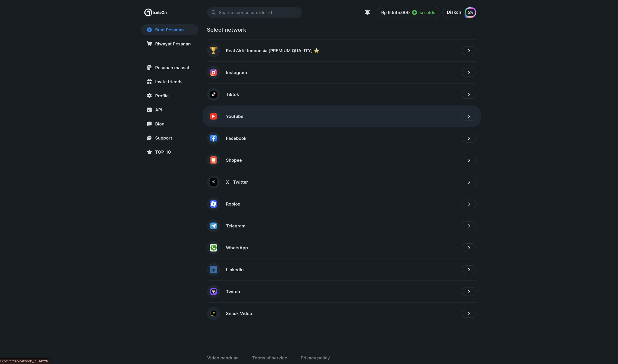This screenshot has width=618, height=364.
Task: Expand the LinkedIn chevron button
Action: (469, 270)
